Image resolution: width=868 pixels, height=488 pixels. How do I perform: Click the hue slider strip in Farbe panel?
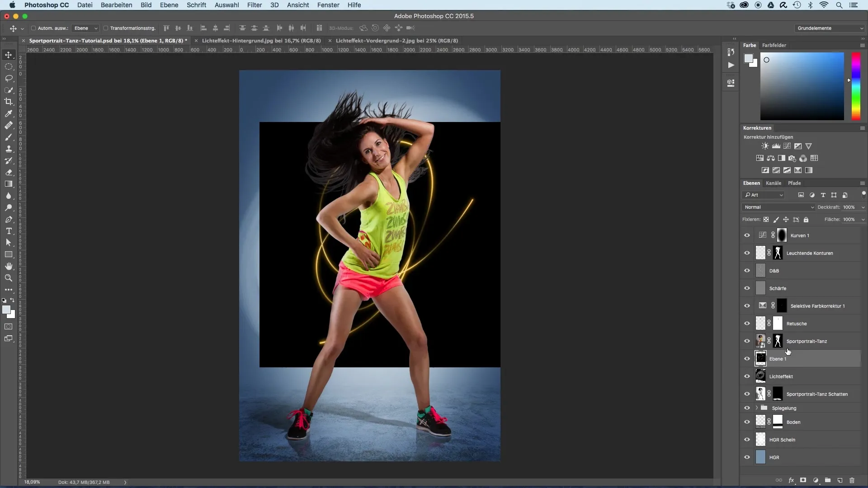pos(856,86)
